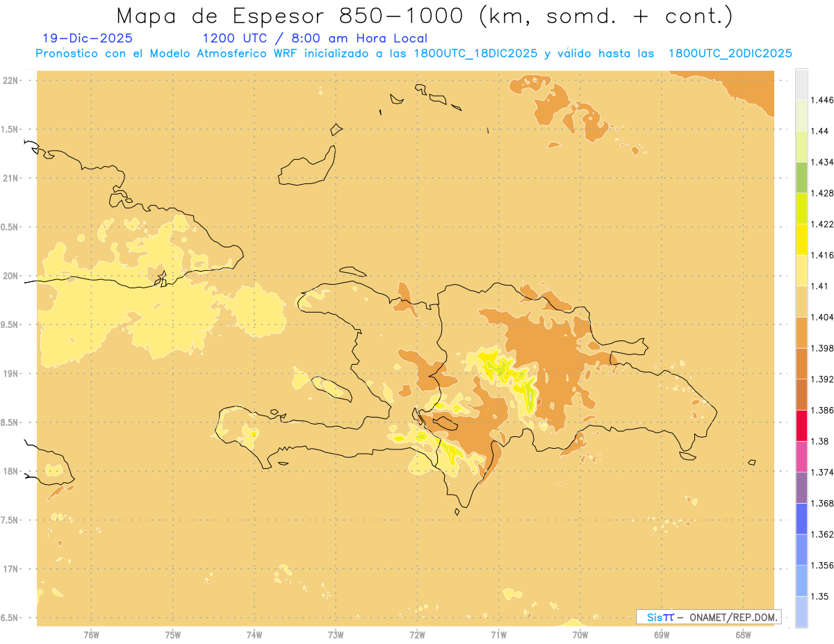Viewport: 834px width, 644px height.
Task: Click the longitude label '68W'
Action: (743, 635)
